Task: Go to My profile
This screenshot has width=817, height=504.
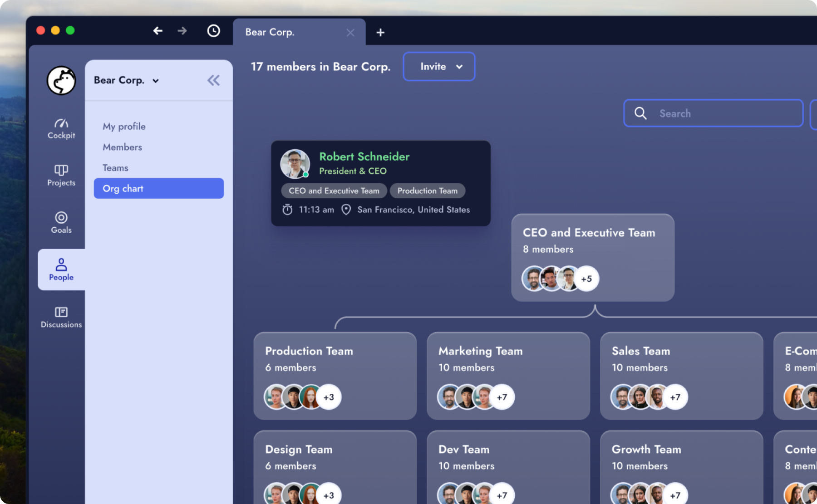Action: point(124,127)
